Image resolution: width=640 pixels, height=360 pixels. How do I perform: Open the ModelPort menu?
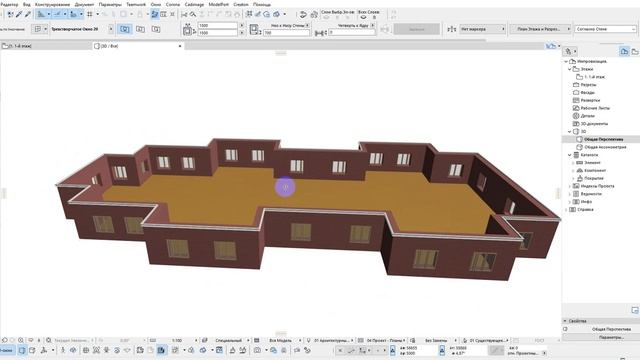click(219, 4)
